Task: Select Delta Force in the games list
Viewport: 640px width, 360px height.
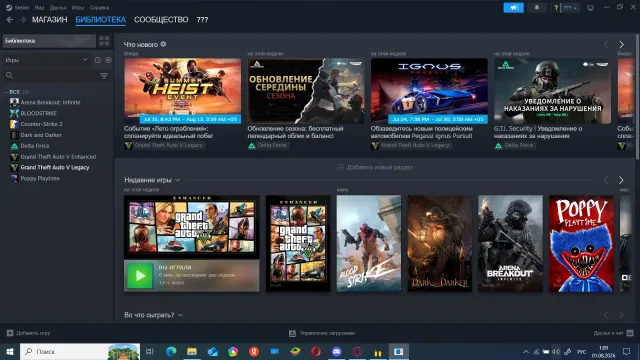Action: 35,146
